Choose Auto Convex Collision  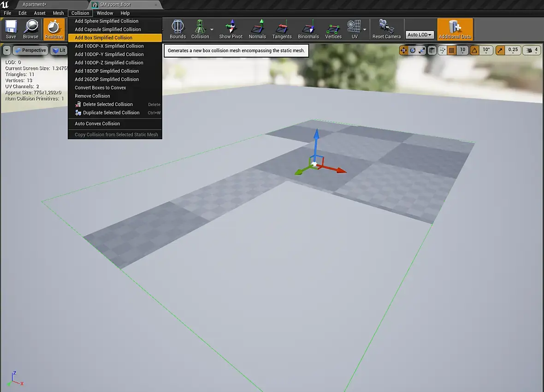point(115,124)
